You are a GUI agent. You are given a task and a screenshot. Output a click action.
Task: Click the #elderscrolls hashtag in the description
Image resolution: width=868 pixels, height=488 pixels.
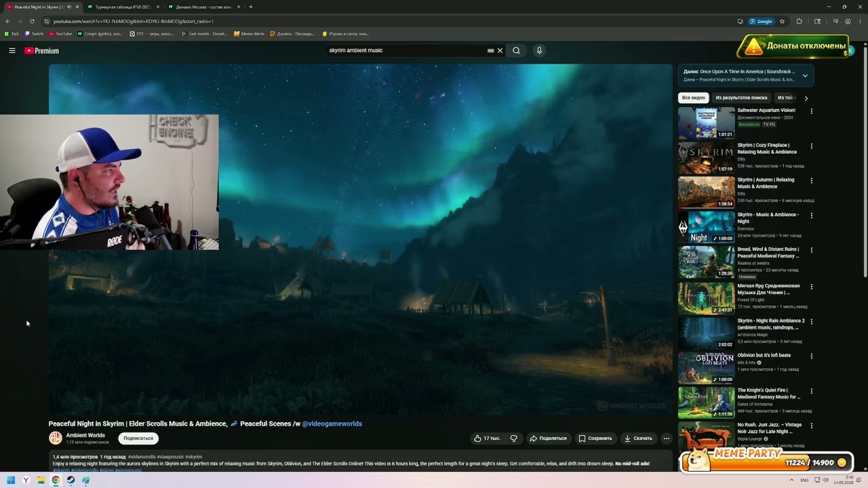[142, 457]
